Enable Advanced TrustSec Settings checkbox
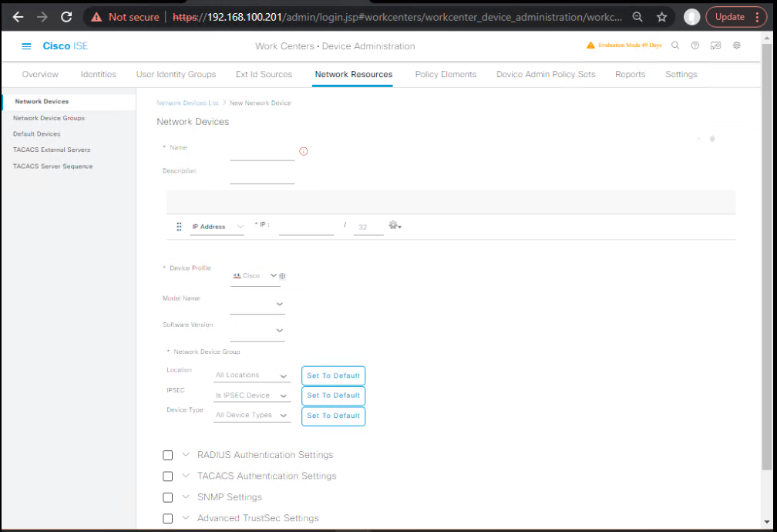777x532 pixels. point(168,518)
